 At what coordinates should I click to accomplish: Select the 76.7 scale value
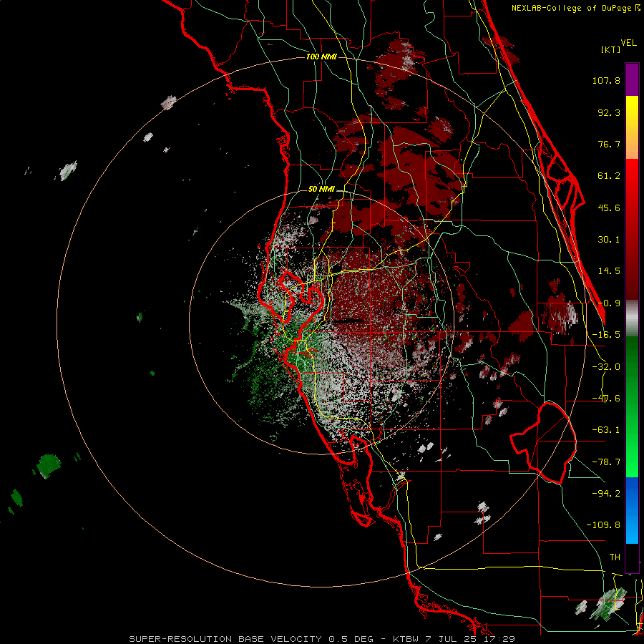tap(609, 144)
